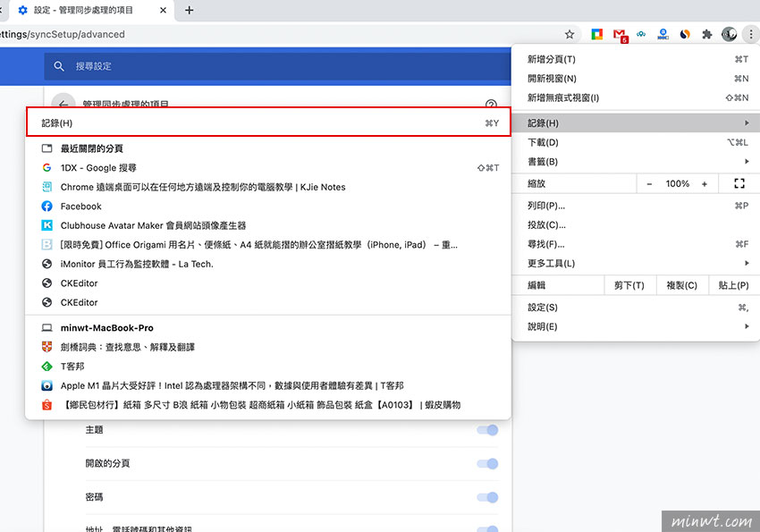Select 開新視窗(N) menu item
The image size is (760, 532).
pyautogui.click(x=636, y=79)
